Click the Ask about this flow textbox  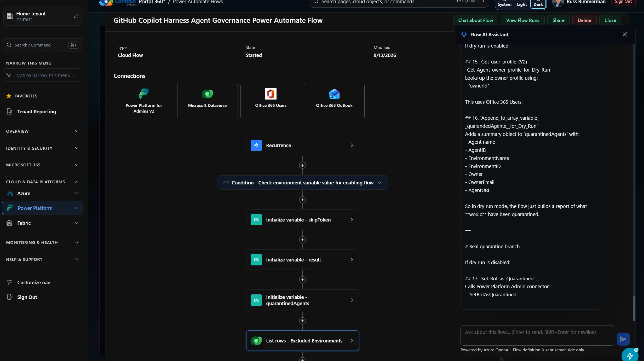point(537,335)
